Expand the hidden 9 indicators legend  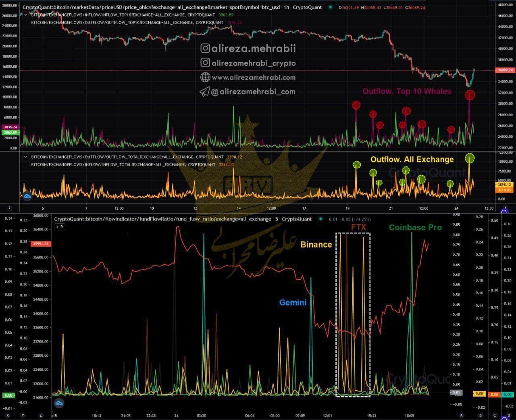point(59,227)
